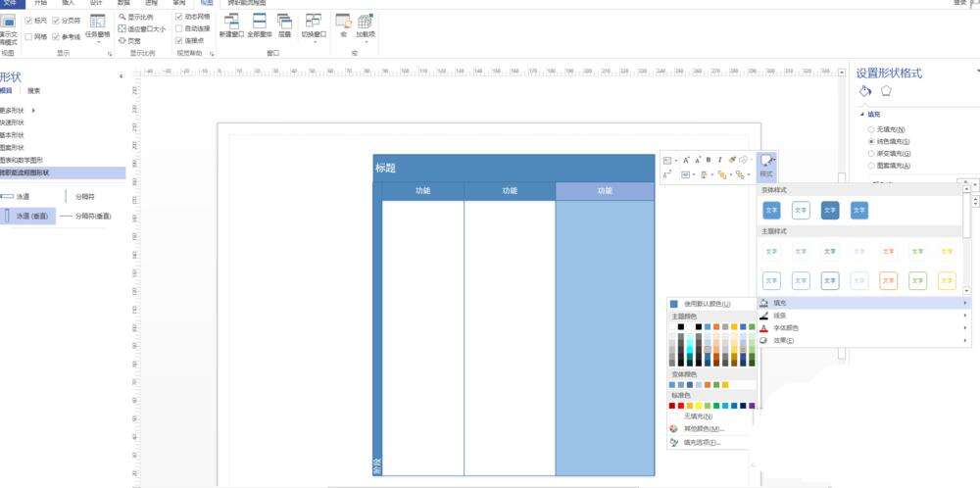Select the No Fill (无填充) radio button
The image size is (980, 488).
[x=871, y=129]
